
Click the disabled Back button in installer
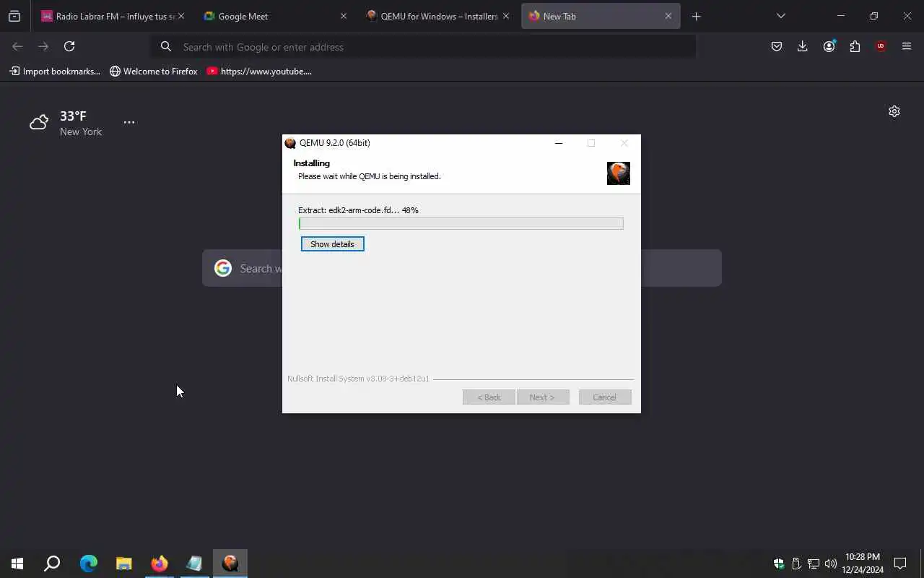489,397
